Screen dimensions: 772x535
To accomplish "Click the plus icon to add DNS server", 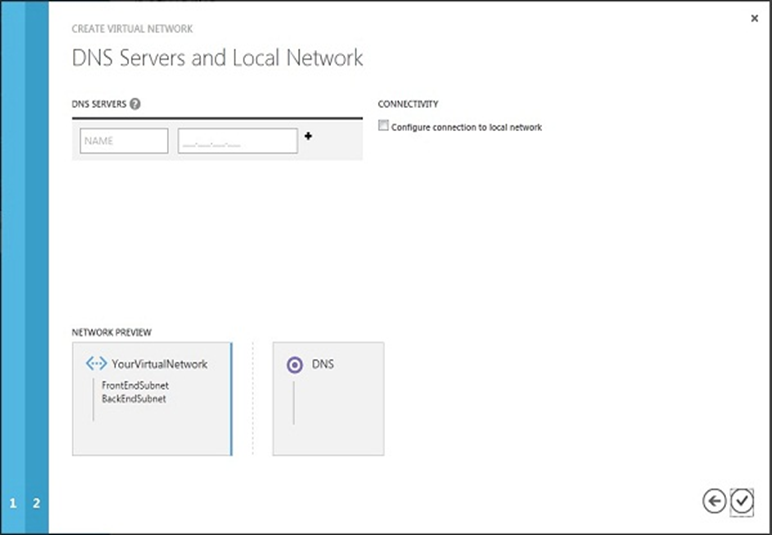I will [x=308, y=137].
